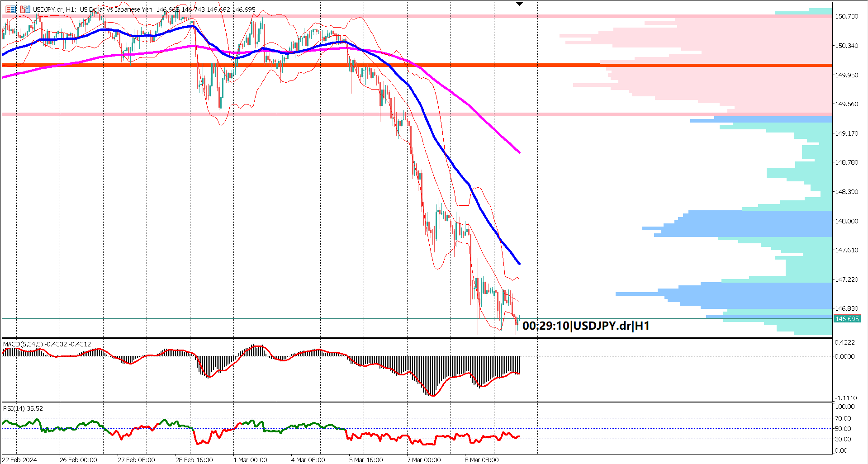Click the red candle chart icon in title bar
Screen dimensions: 868x464
tap(22, 9)
